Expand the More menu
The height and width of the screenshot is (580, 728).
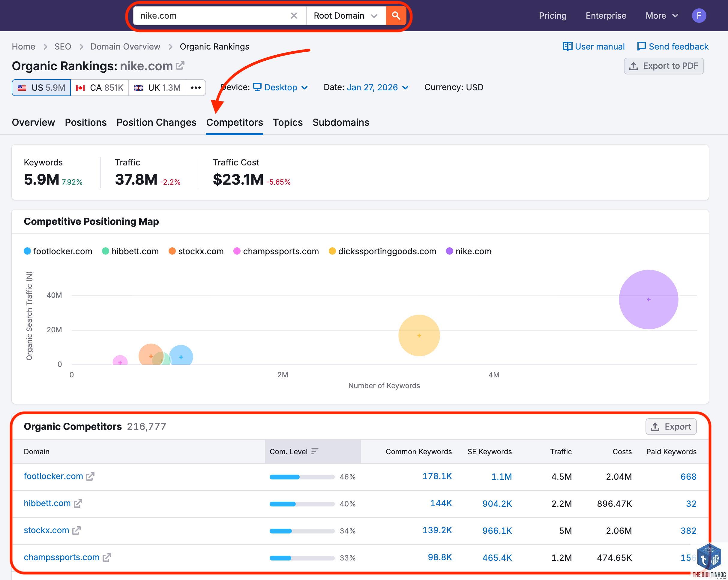(x=661, y=16)
